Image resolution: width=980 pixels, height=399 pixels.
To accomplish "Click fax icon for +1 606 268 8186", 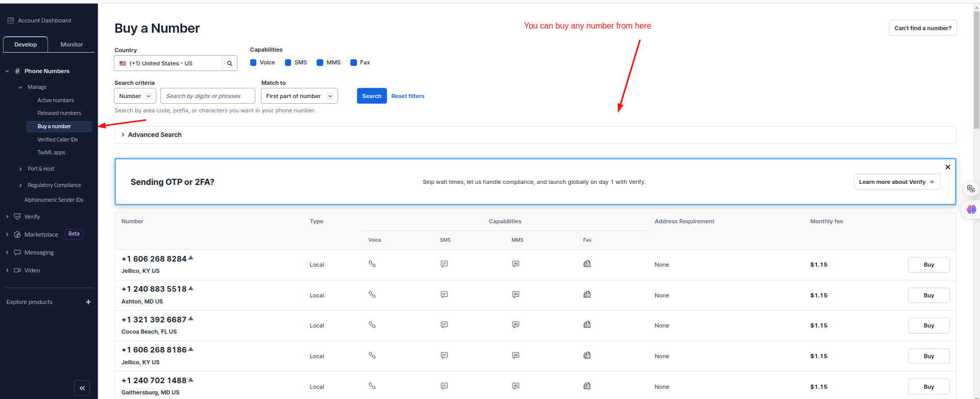I will [587, 356].
